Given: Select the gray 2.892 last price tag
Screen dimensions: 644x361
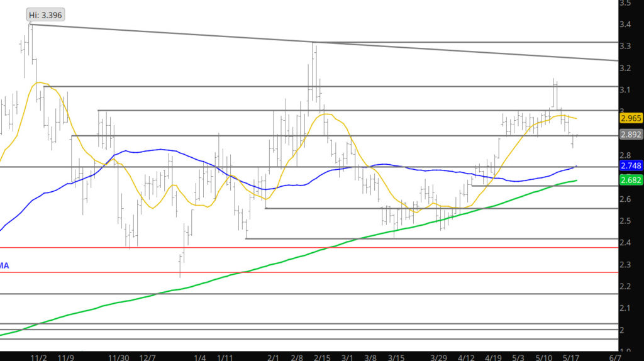Looking at the screenshot, I should click(631, 135).
